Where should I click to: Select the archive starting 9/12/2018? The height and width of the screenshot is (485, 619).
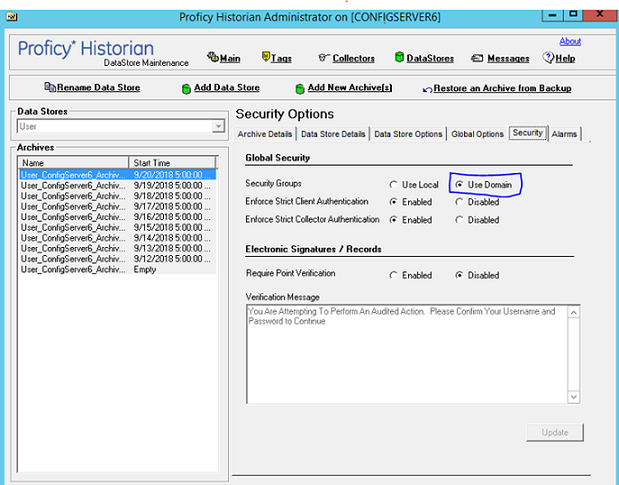click(x=117, y=259)
